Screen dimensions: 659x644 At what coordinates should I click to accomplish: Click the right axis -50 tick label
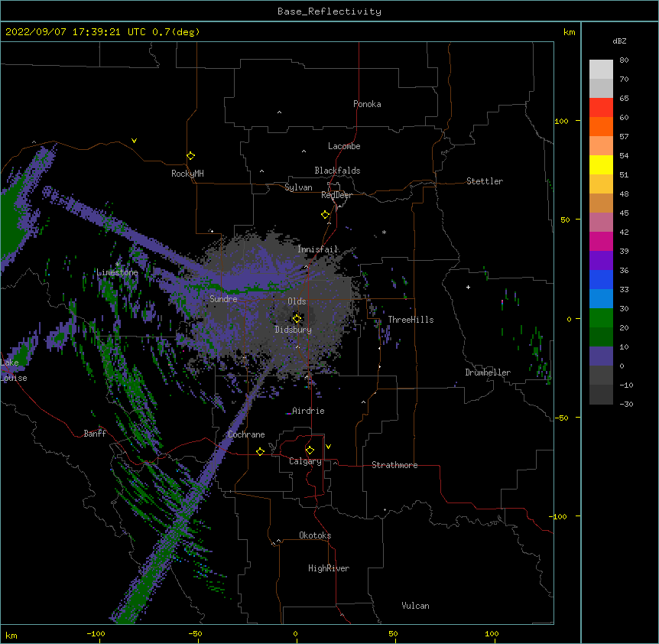tap(561, 418)
